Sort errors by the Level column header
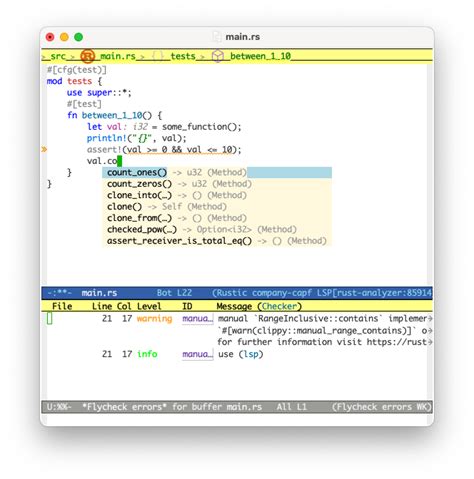 point(149,306)
